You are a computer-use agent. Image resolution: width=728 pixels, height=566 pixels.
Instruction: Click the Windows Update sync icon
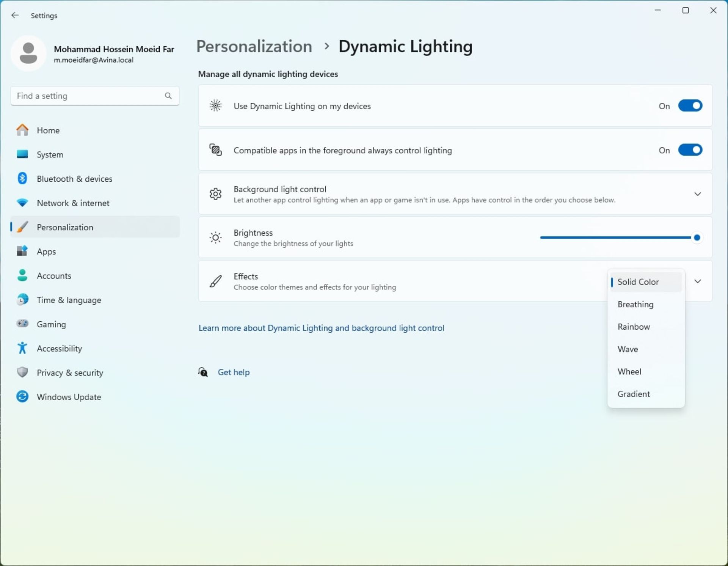point(22,396)
